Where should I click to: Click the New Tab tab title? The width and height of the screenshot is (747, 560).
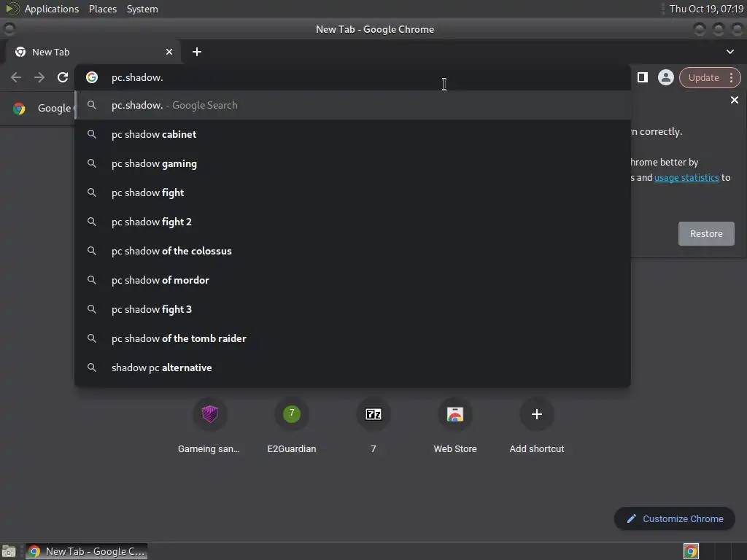[50, 52]
